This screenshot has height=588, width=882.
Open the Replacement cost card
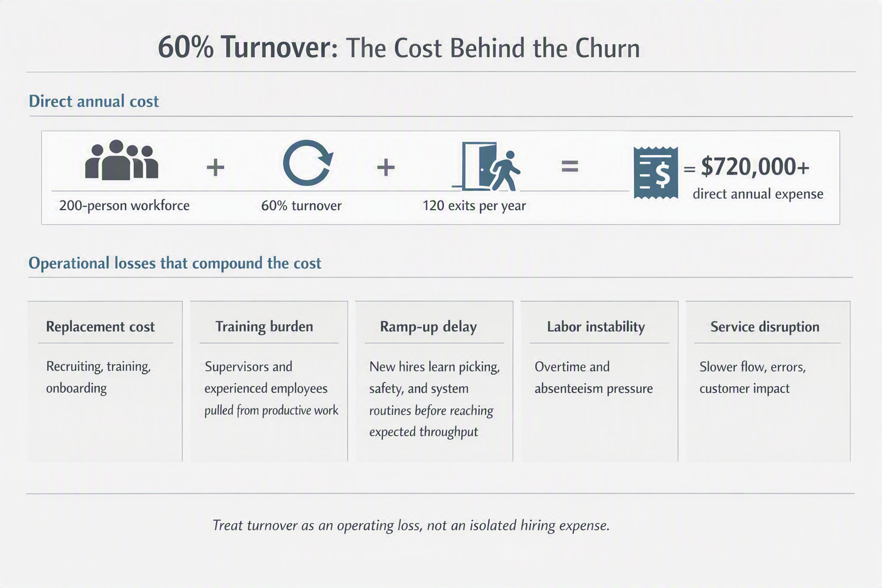[105, 381]
